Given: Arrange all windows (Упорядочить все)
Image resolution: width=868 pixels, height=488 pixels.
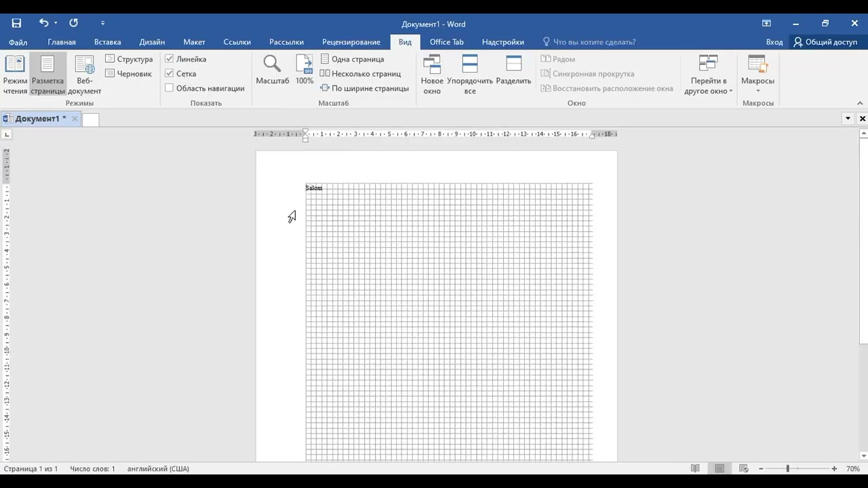Looking at the screenshot, I should pos(470,75).
